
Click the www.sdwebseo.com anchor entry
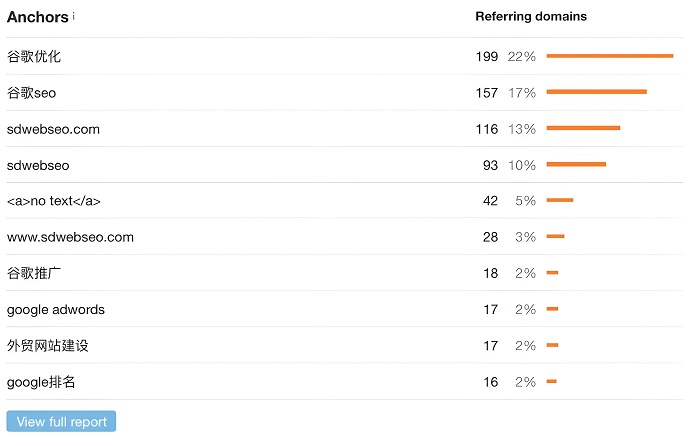click(x=70, y=237)
